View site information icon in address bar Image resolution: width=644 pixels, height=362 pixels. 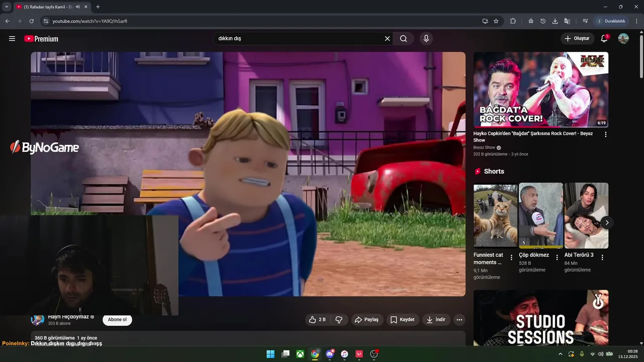[45, 21]
